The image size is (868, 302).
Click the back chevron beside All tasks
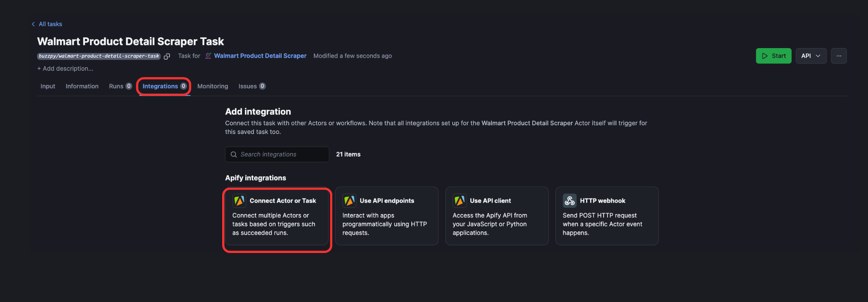tap(33, 24)
